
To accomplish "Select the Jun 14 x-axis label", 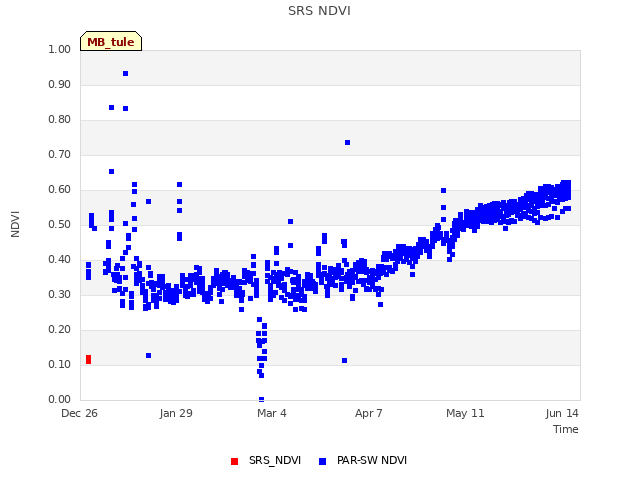I will point(562,413).
